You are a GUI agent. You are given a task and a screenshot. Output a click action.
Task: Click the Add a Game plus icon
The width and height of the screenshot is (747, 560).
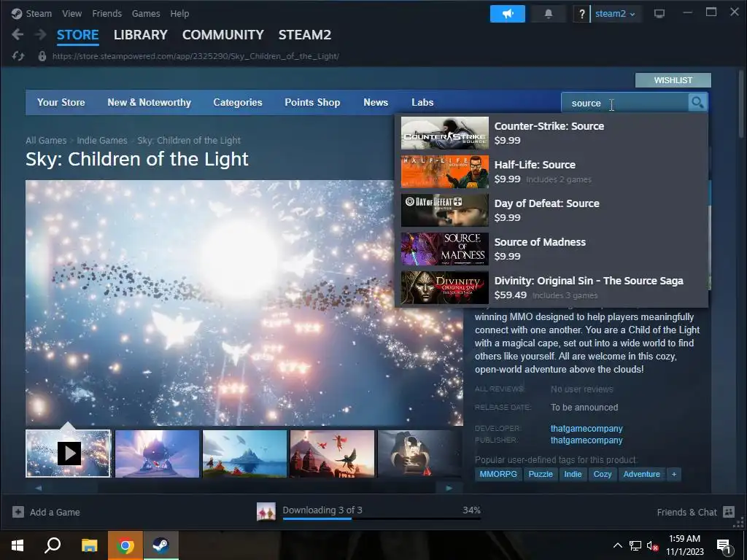(x=18, y=512)
